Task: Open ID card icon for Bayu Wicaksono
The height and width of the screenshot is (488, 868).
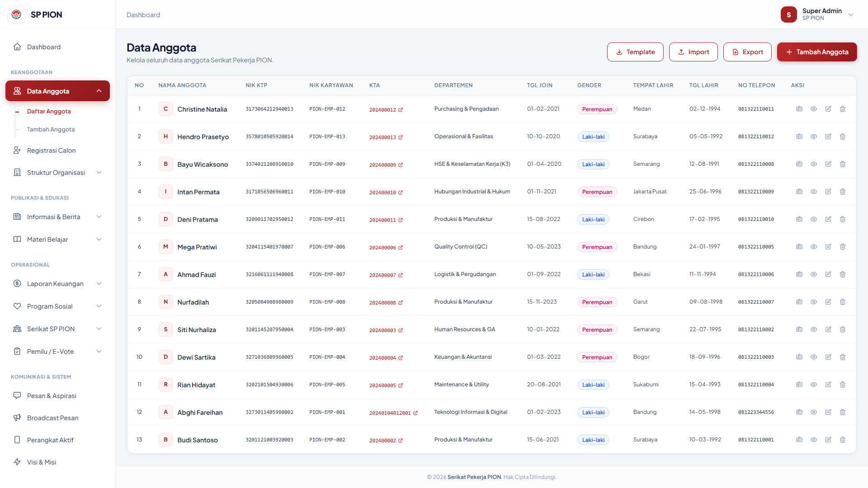Action: [799, 164]
